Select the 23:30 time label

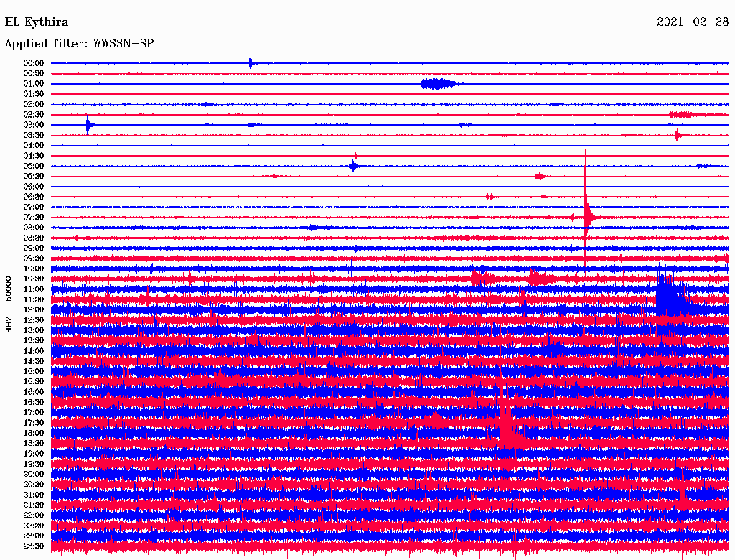pyautogui.click(x=34, y=546)
